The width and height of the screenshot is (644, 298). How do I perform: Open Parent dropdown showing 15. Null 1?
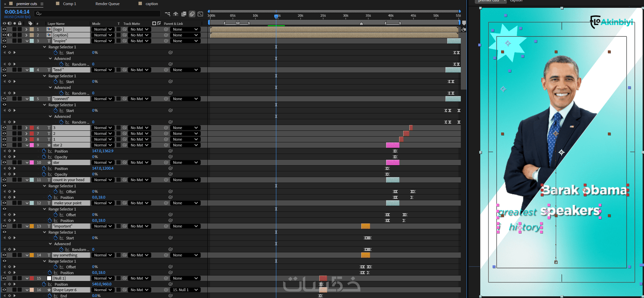pos(185,290)
